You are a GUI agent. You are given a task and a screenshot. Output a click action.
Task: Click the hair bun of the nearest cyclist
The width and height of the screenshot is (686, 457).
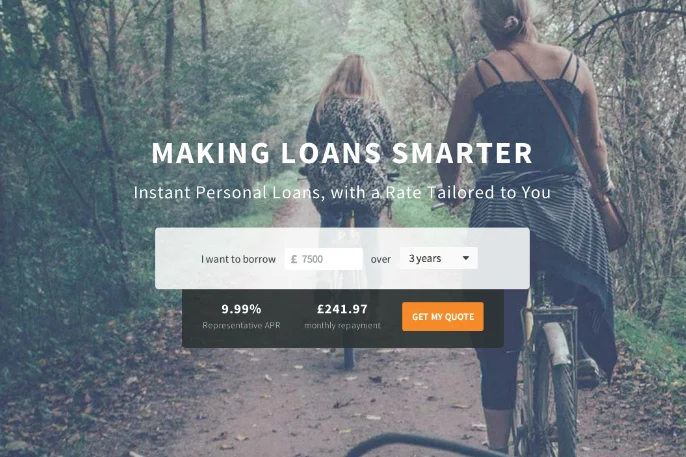pyautogui.click(x=511, y=21)
